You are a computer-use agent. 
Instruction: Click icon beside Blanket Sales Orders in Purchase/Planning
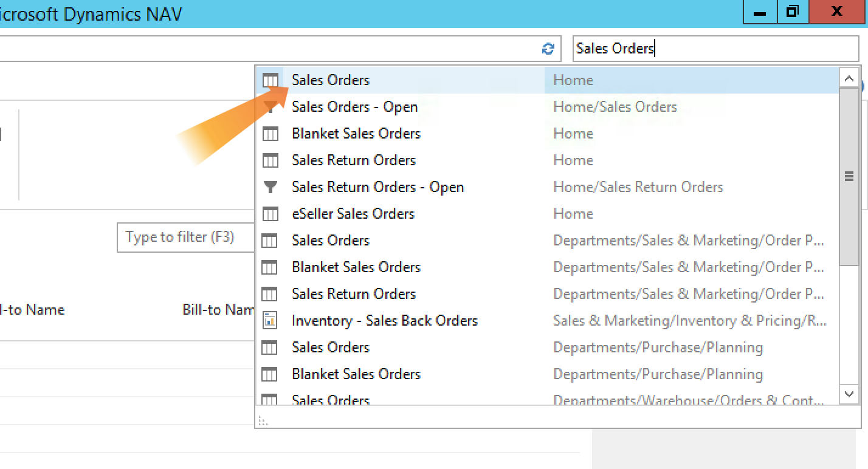point(270,374)
